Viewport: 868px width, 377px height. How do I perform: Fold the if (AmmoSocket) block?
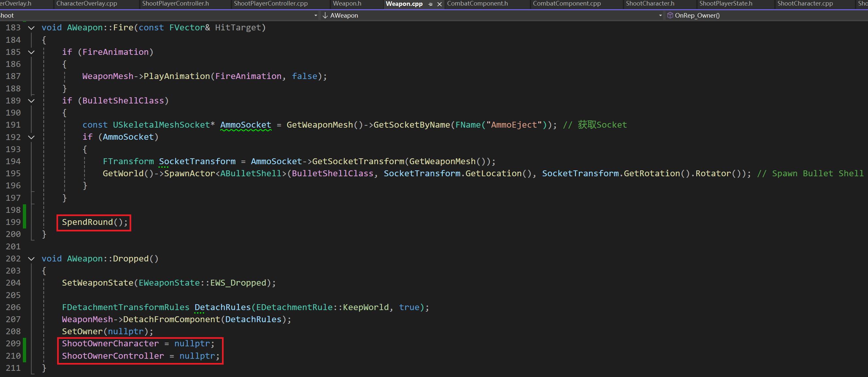[31, 137]
